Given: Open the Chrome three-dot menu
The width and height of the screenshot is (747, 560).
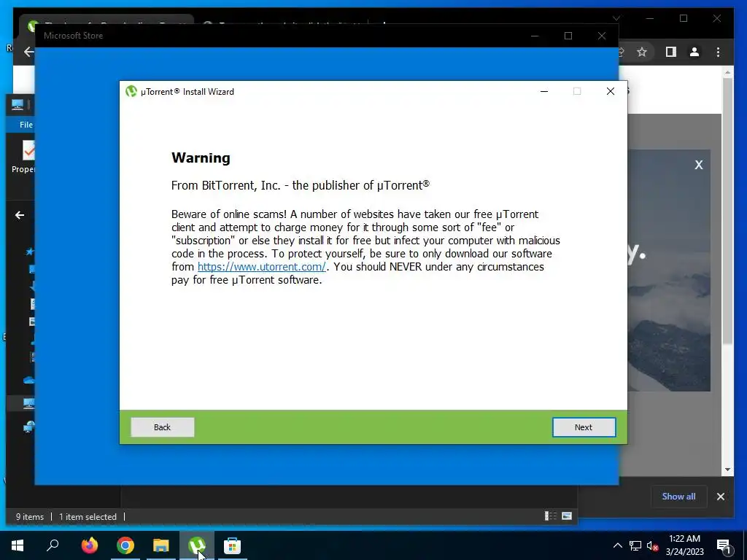Looking at the screenshot, I should 718,52.
